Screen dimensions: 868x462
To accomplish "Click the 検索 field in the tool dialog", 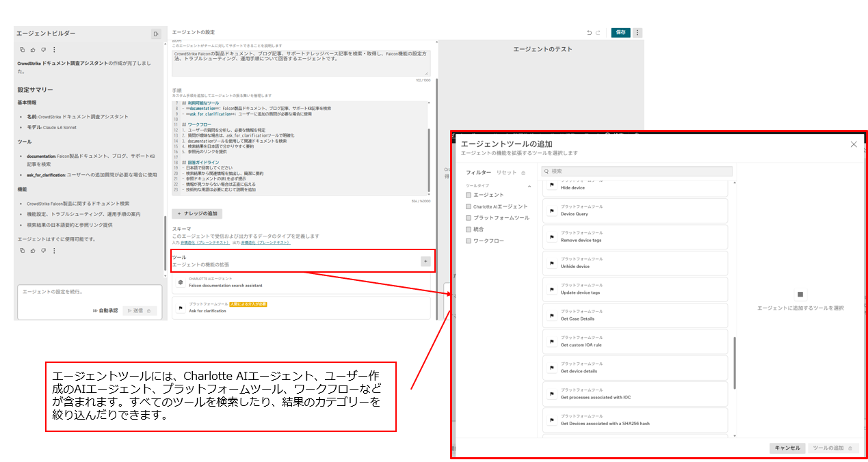I will (x=637, y=172).
